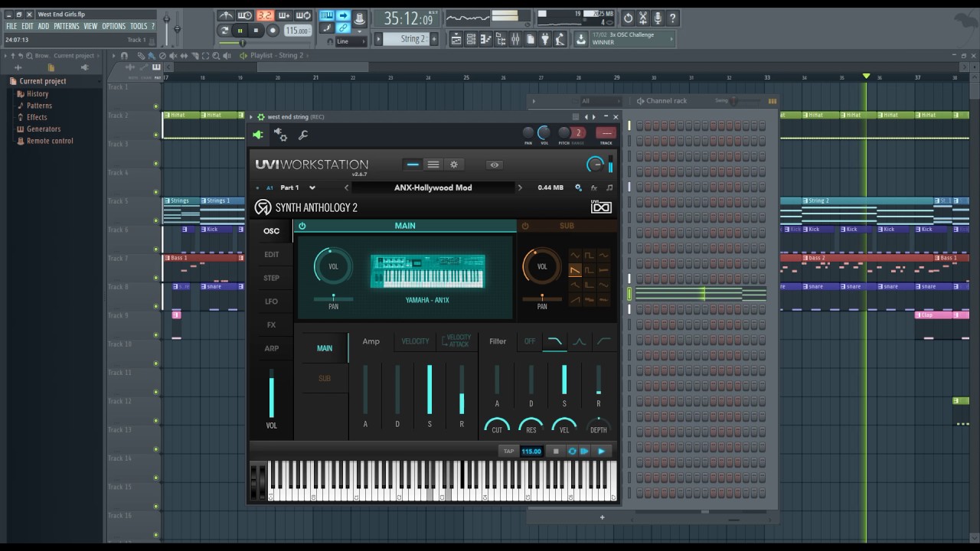The image size is (980, 551).
Task: Stop playback in the transport panel
Action: [256, 31]
